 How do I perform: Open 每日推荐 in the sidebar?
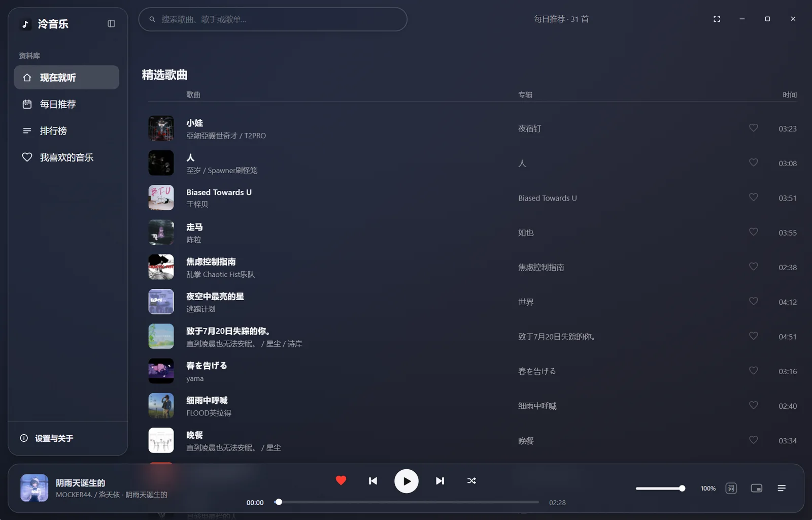point(66,104)
